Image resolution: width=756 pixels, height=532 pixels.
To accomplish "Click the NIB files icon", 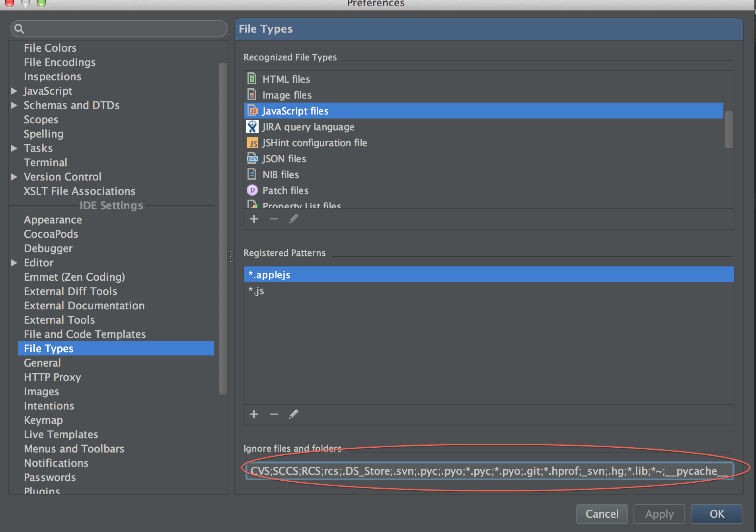I will pos(252,174).
